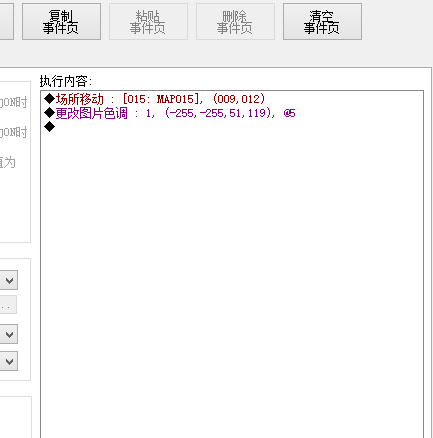
Task: Click the 清空事件页 button
Action: tap(322, 22)
